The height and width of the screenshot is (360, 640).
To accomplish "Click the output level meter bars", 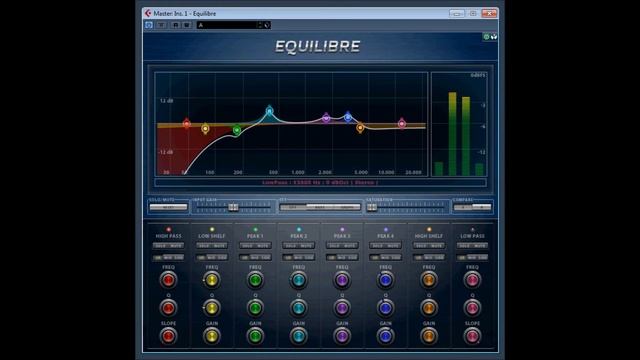I will [459, 134].
